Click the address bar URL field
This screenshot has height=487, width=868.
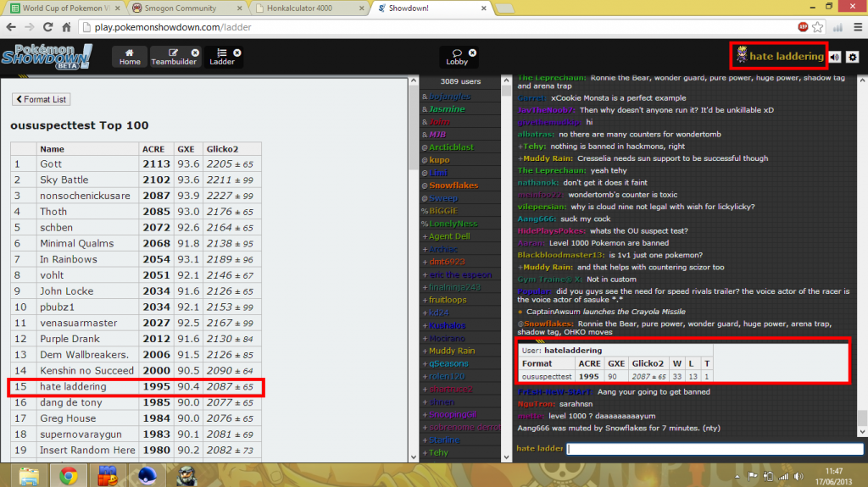click(437, 27)
